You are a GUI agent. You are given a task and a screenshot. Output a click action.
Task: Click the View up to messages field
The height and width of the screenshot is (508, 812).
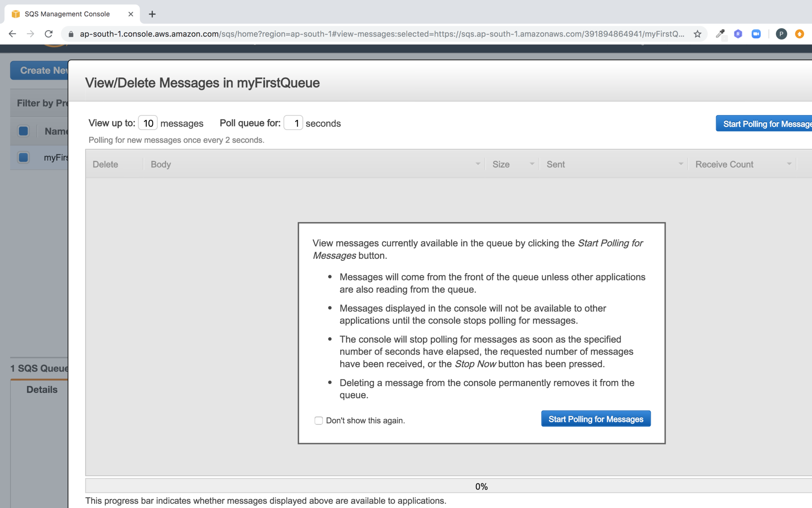pos(148,123)
